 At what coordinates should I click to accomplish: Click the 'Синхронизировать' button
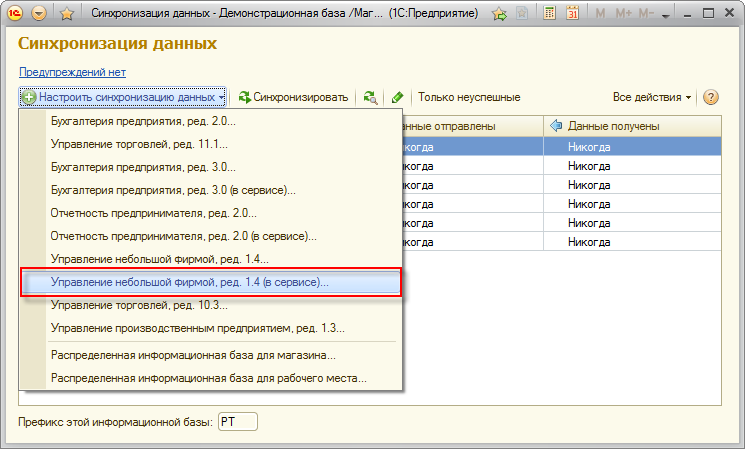[294, 97]
